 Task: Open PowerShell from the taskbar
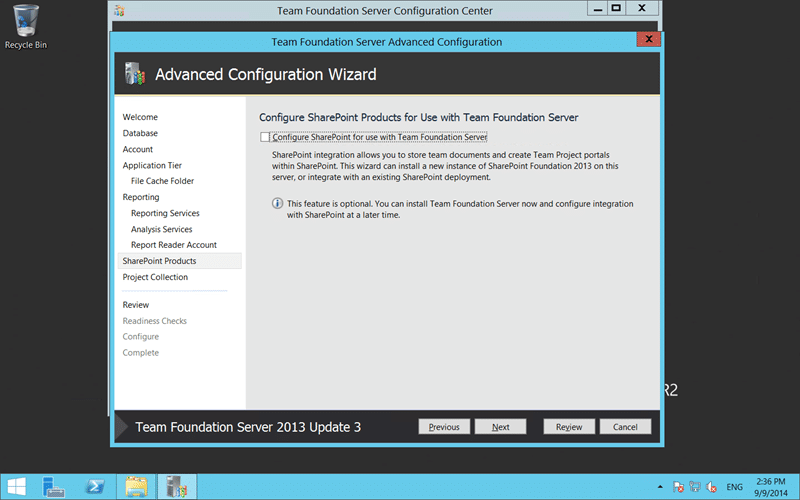95,487
